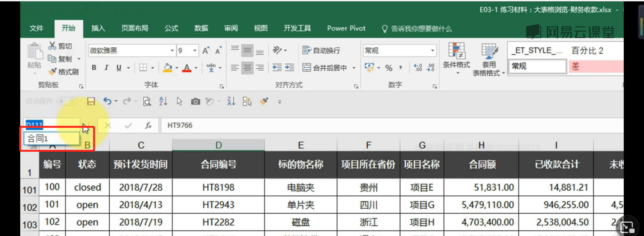Apply Percent style in the Number group
The width and height of the screenshot is (644, 236).
(389, 68)
